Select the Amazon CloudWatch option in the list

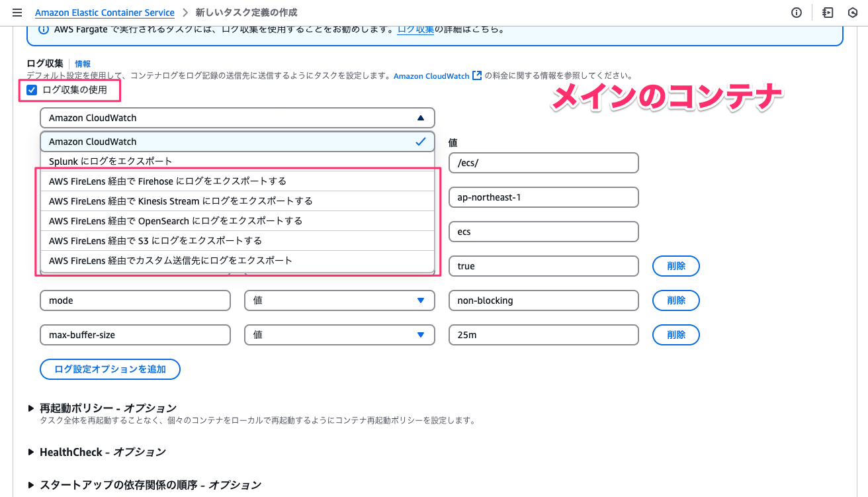[238, 142]
